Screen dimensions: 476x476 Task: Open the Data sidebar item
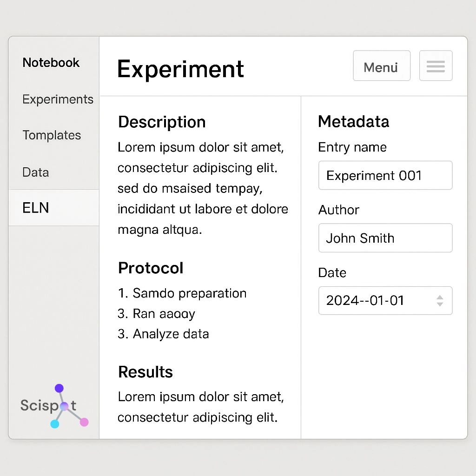[x=36, y=172]
